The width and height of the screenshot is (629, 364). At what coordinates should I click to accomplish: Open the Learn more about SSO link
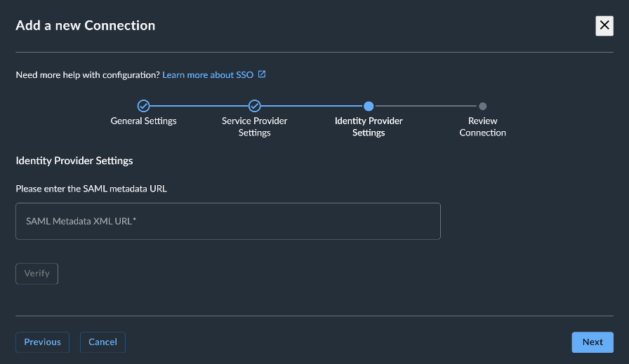[208, 75]
